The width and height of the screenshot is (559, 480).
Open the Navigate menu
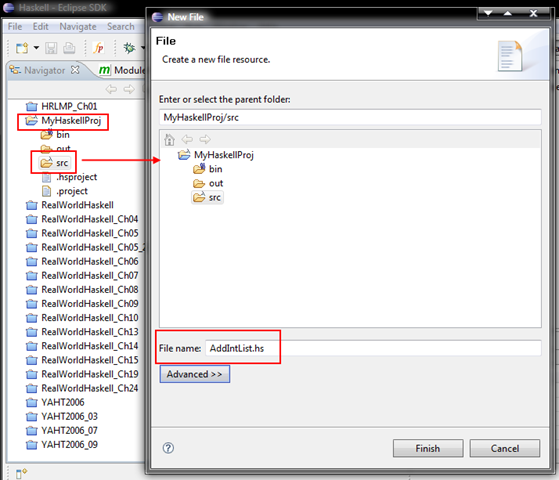click(x=78, y=27)
